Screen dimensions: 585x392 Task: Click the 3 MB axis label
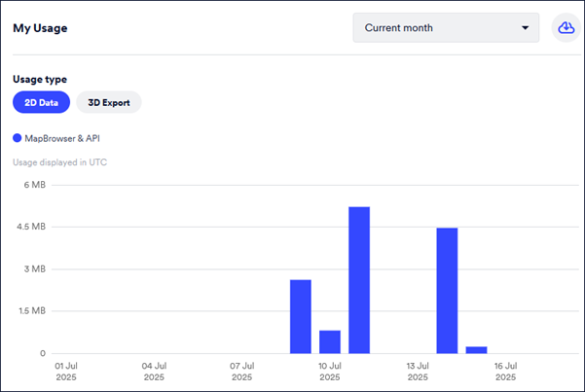[x=35, y=268]
